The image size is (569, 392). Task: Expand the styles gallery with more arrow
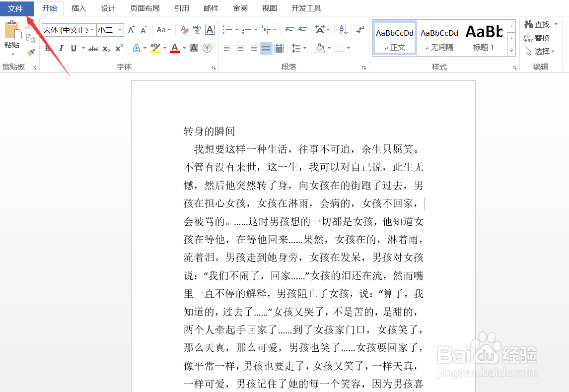pyautogui.click(x=512, y=50)
